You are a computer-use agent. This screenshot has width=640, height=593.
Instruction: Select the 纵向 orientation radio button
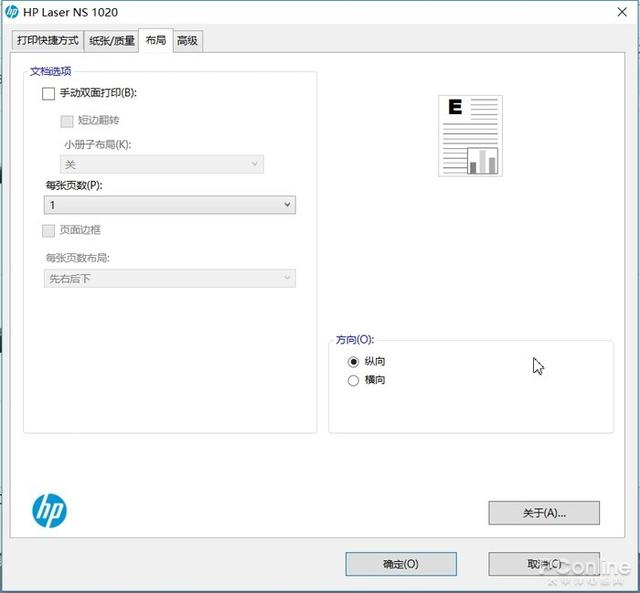[x=353, y=362]
